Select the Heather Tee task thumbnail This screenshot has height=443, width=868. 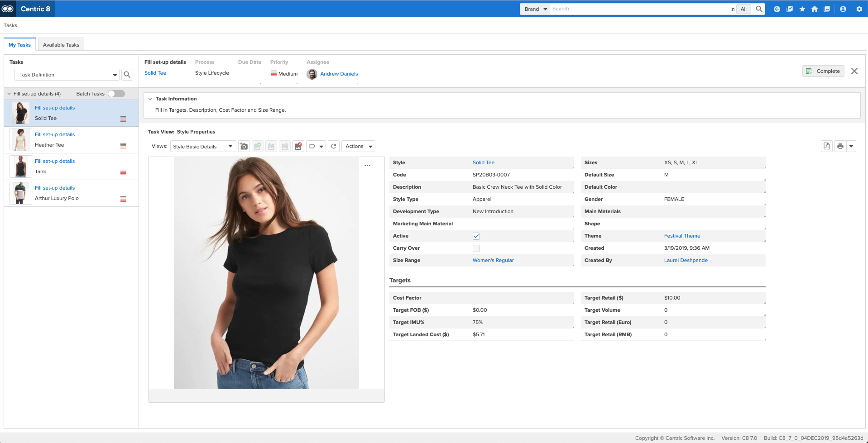(x=20, y=140)
